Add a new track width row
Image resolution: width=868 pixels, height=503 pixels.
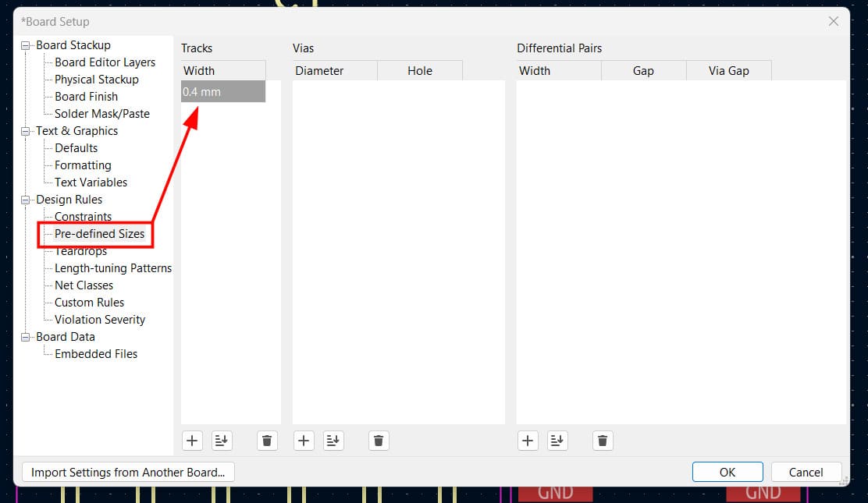(x=192, y=441)
